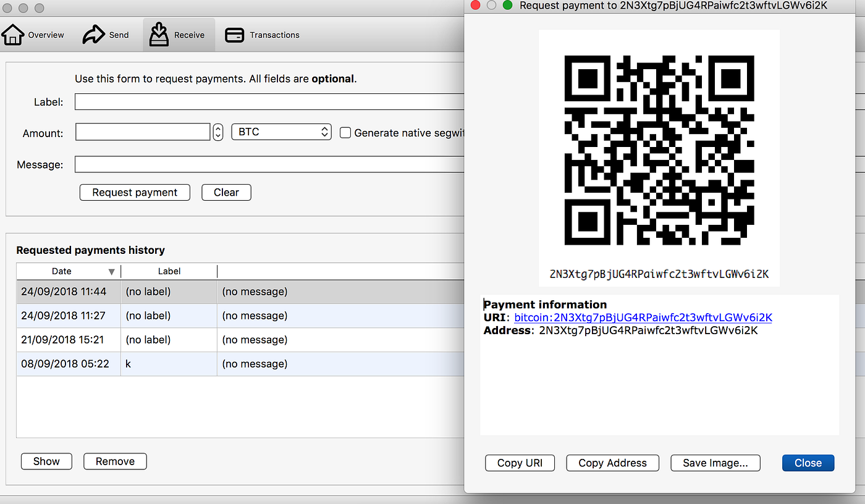Click the QR code image
The width and height of the screenshot is (865, 504).
(x=659, y=150)
